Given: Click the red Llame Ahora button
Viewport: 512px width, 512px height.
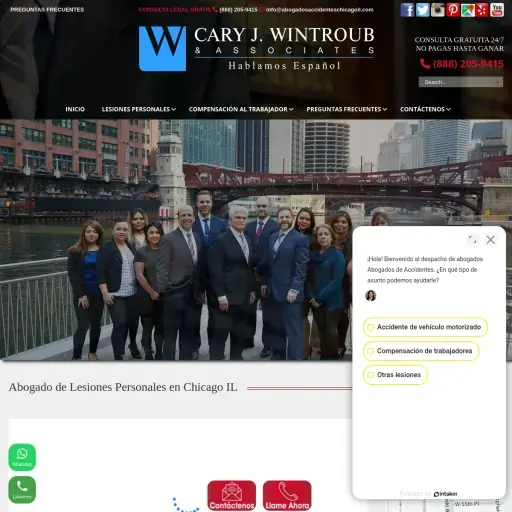Looking at the screenshot, I should point(287,495).
